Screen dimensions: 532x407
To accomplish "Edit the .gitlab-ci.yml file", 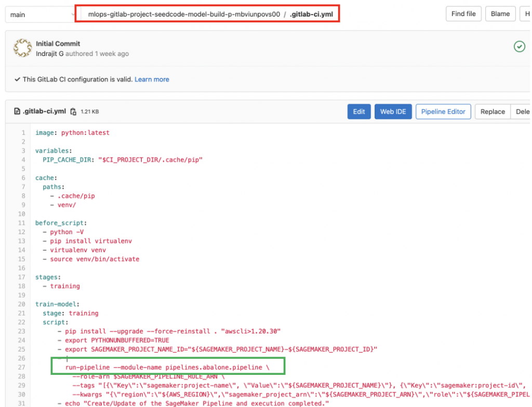I will [x=358, y=111].
